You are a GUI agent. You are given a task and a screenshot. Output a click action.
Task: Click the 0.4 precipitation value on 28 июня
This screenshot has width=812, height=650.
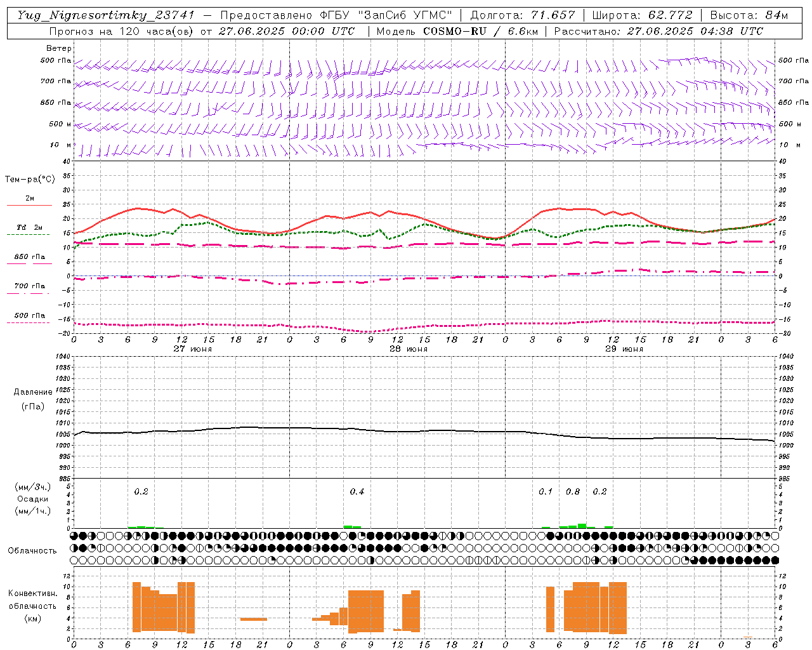357,491
